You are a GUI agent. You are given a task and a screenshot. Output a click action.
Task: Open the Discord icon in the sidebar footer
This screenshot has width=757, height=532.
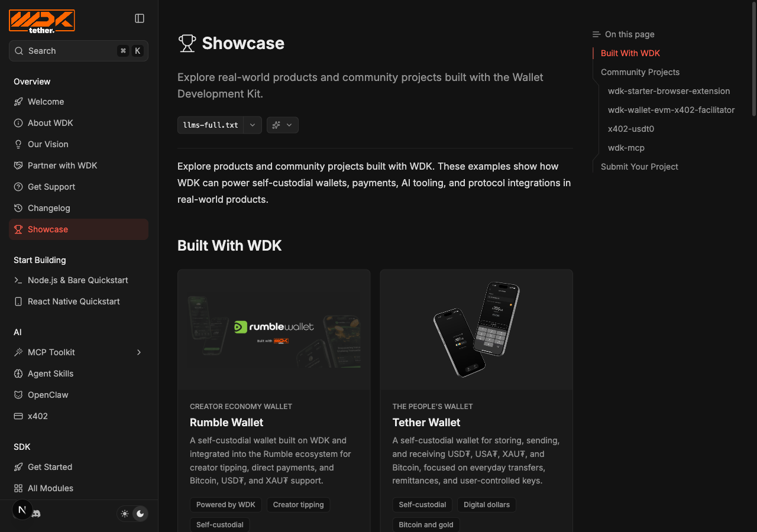click(x=35, y=514)
